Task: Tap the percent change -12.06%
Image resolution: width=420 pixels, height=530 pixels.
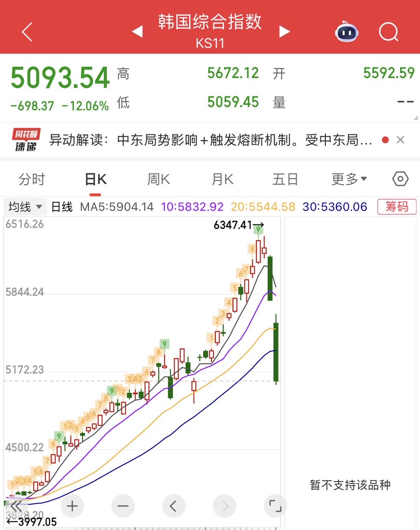Action: click(85, 106)
